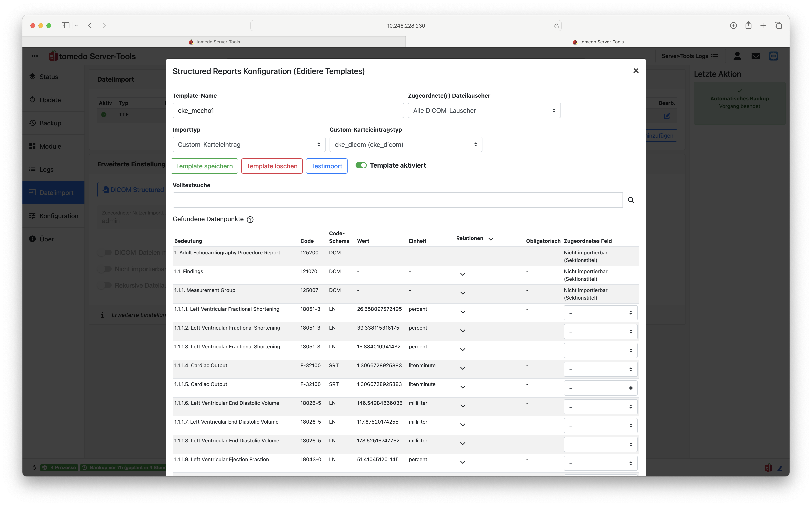Expand relations for 1.1.1.8. End Diastolic Volume
The image size is (812, 506).
[462, 444]
